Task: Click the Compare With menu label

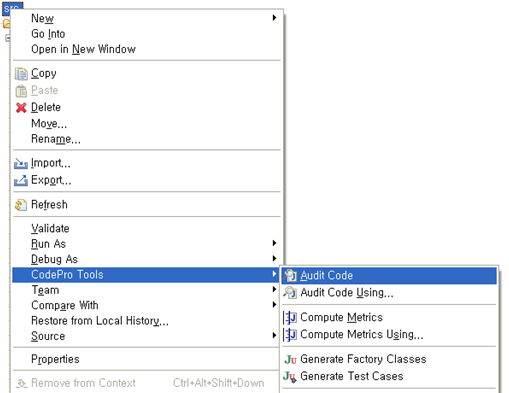Action: 65,305
